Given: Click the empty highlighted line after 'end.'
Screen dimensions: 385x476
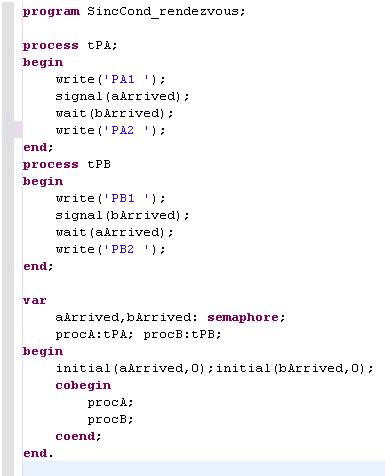Looking at the screenshot, I should tap(204, 468).
